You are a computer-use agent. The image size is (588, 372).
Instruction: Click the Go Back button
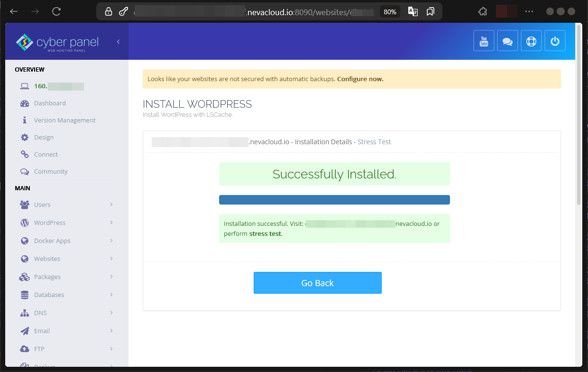click(318, 283)
